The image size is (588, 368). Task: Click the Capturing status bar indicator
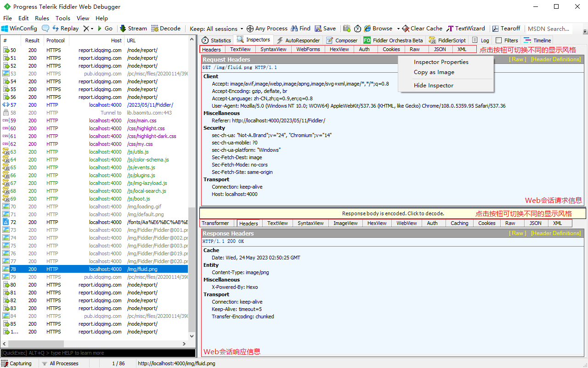tap(17, 363)
